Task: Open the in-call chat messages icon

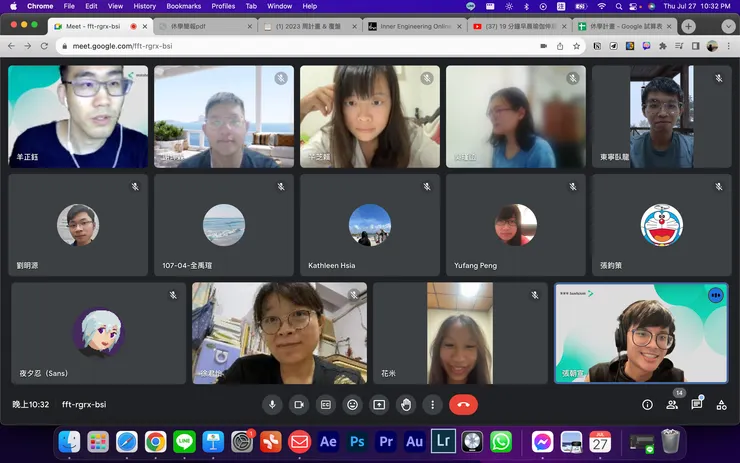Action: point(697,404)
